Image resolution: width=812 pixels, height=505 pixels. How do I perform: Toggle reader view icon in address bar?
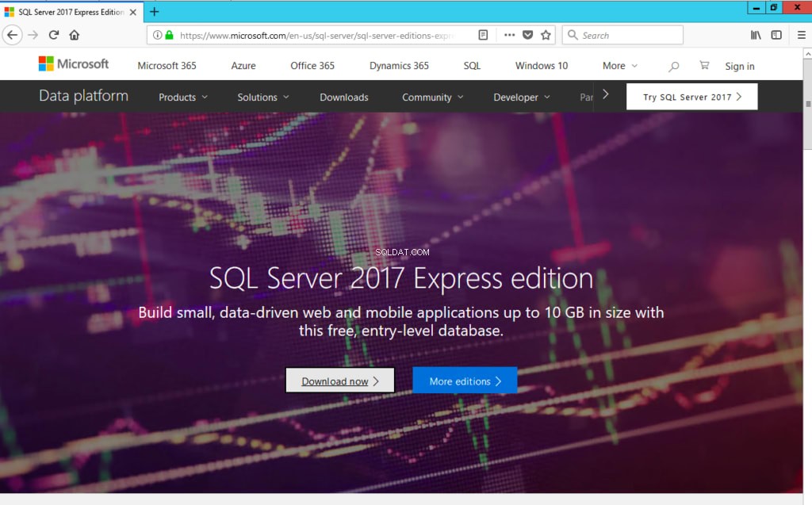pyautogui.click(x=483, y=35)
